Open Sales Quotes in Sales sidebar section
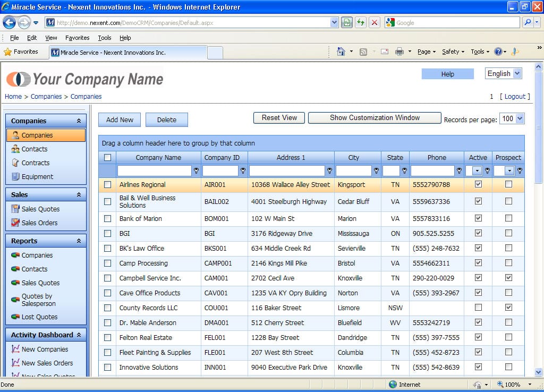 [x=40, y=209]
